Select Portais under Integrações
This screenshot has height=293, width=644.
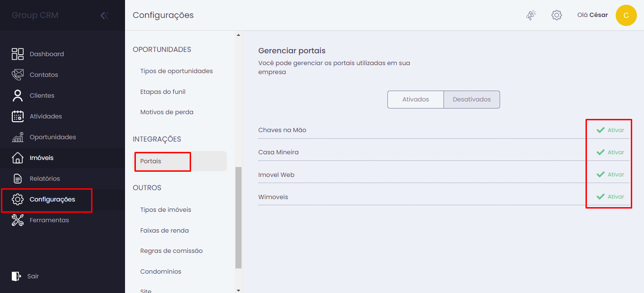pyautogui.click(x=180, y=161)
